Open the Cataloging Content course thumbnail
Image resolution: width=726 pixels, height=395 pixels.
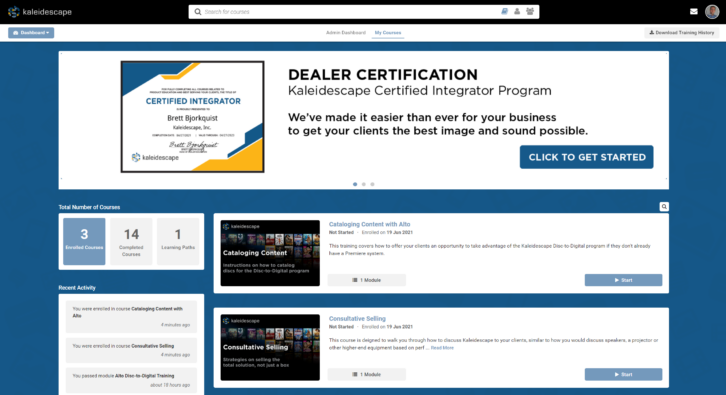tap(270, 253)
